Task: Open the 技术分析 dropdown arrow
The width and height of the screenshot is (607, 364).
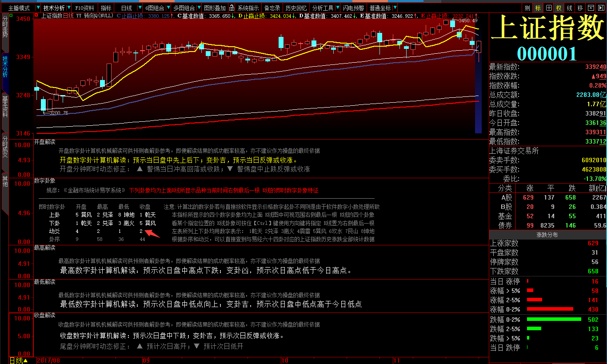Action: 68,8
